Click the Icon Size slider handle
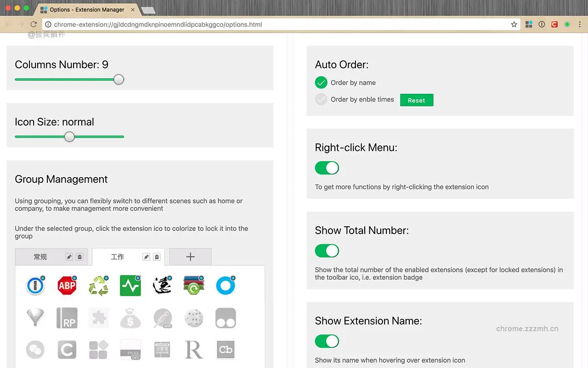Screen dimensions: 588x368 [x=69, y=137]
